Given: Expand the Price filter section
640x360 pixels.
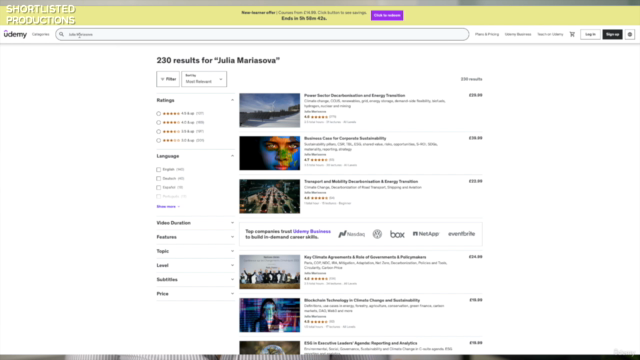Looking at the screenshot, I should (195, 293).
